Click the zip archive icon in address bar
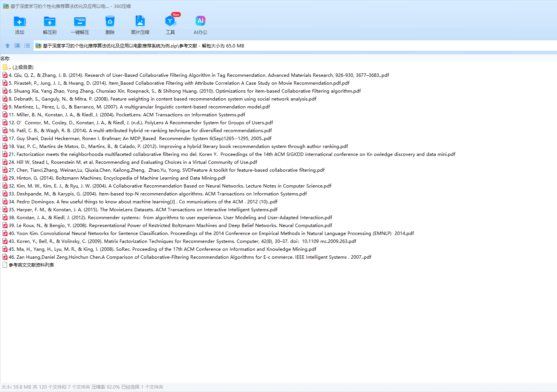This screenshot has height=392, width=557. [x=38, y=46]
